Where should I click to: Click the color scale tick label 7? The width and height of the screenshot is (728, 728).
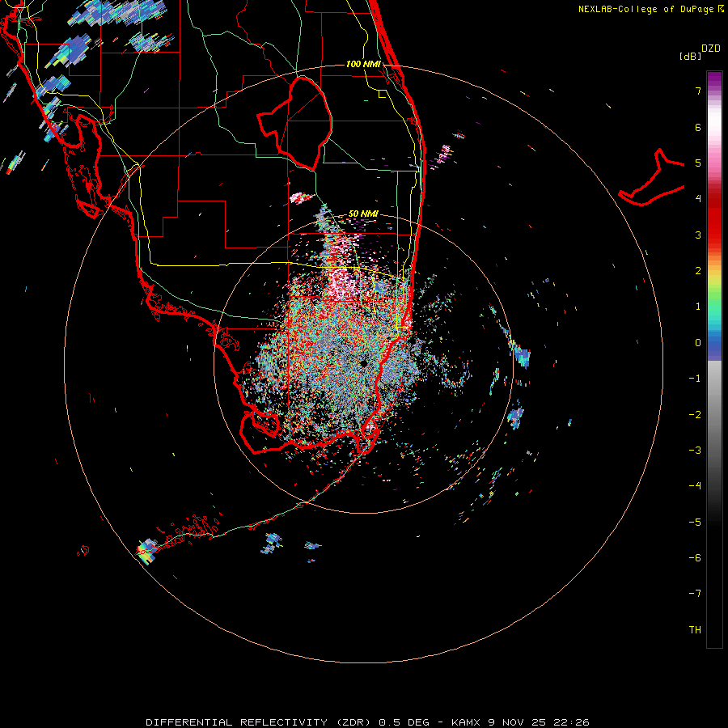(698, 91)
